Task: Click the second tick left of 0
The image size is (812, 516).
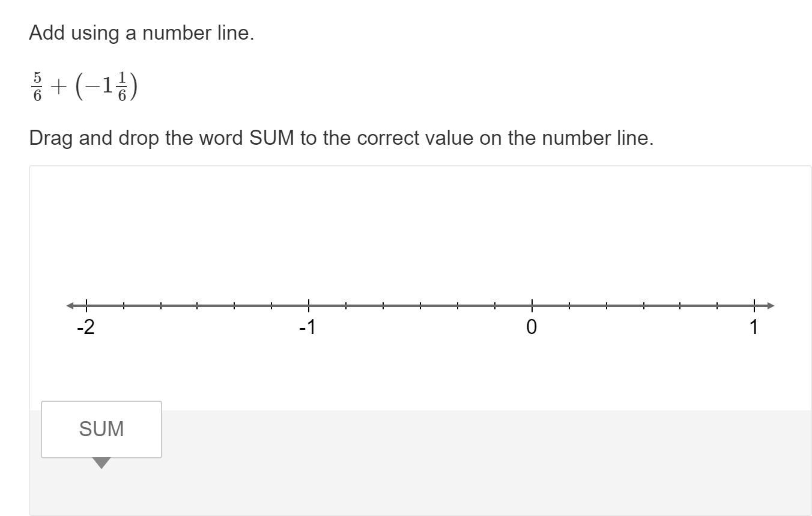Action: click(457, 306)
